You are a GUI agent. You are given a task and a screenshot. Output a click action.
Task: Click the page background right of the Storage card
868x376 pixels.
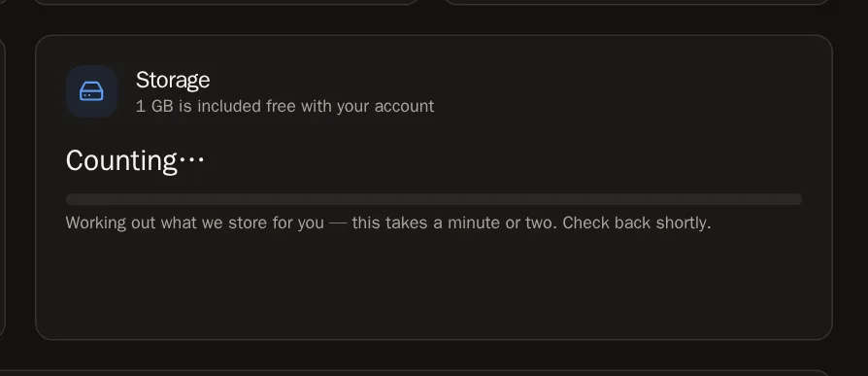tap(851, 188)
